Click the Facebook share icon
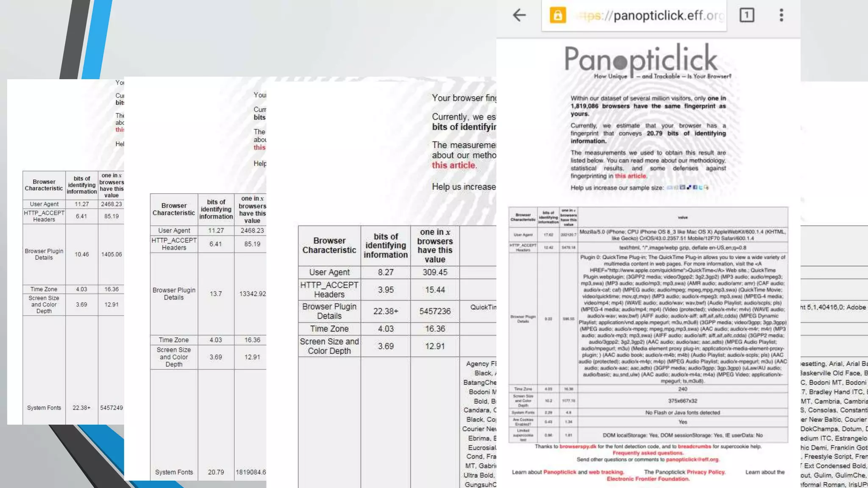Image resolution: width=868 pixels, height=488 pixels. [x=695, y=188]
